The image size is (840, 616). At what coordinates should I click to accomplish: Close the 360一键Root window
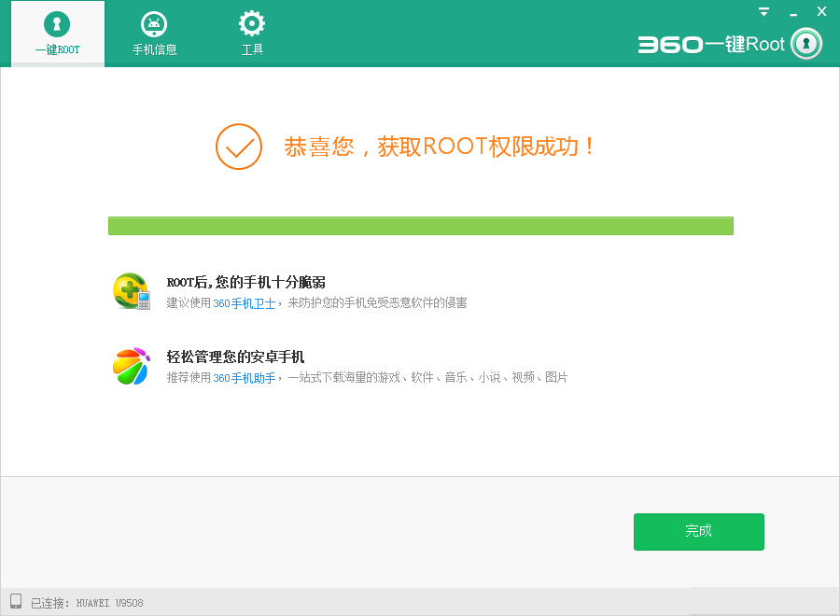[821, 11]
